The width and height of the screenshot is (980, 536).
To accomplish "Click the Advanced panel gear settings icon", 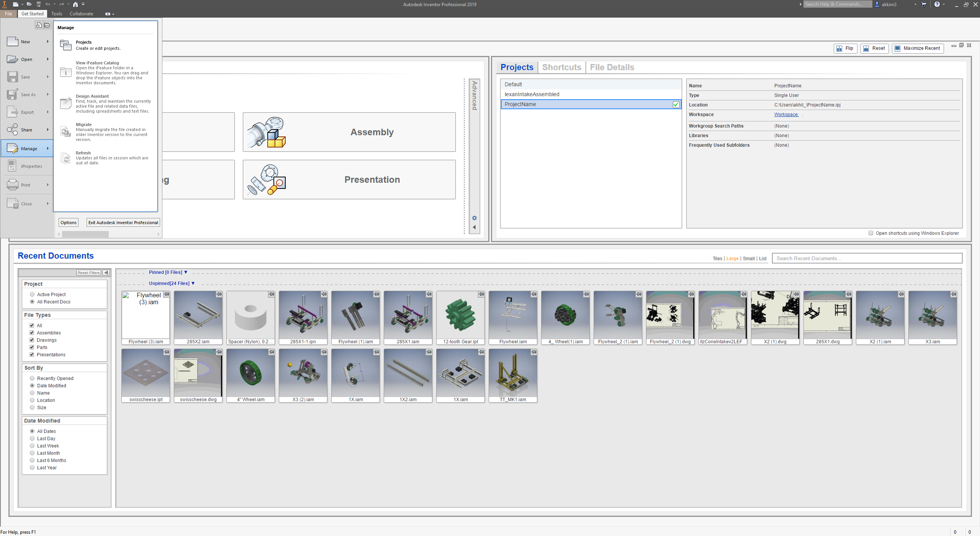I will point(474,218).
